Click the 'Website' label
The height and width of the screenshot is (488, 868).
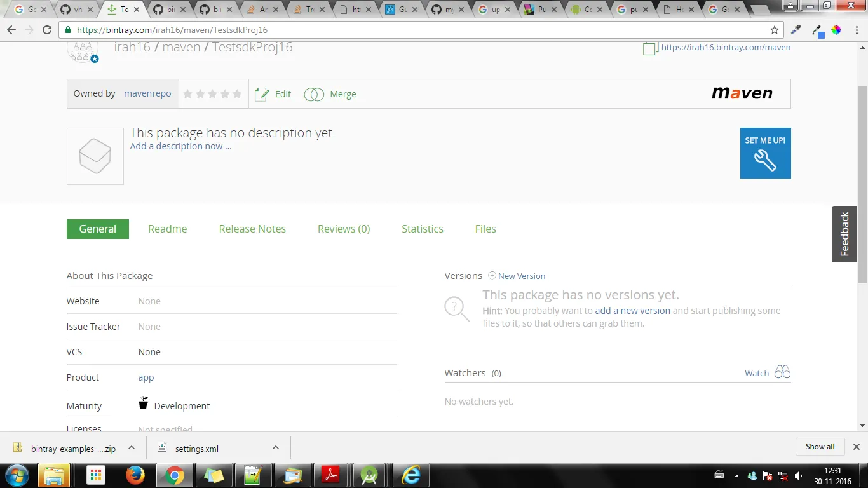click(83, 301)
